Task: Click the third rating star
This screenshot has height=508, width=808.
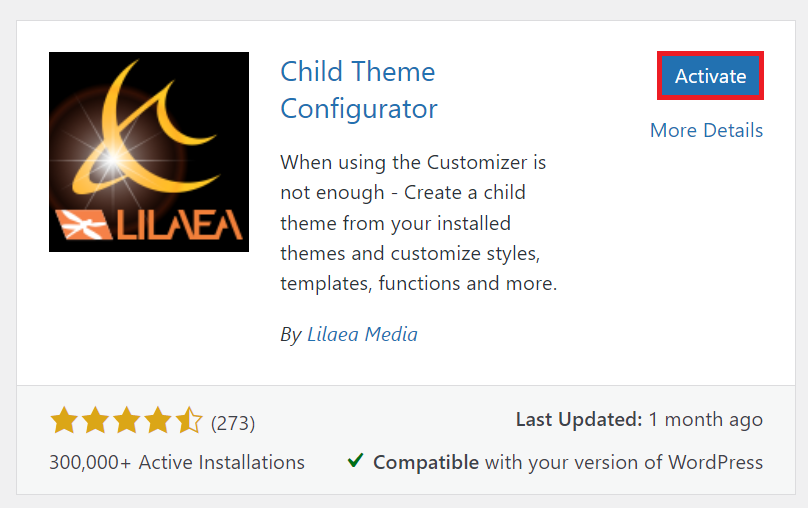Action: [126, 422]
